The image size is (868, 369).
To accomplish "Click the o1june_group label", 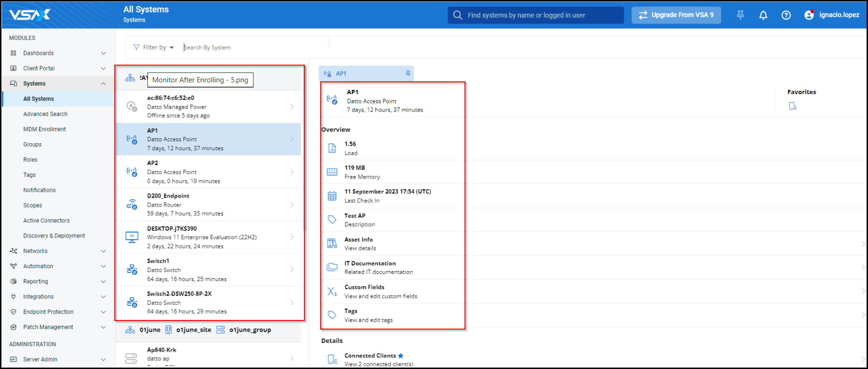I will [250, 330].
